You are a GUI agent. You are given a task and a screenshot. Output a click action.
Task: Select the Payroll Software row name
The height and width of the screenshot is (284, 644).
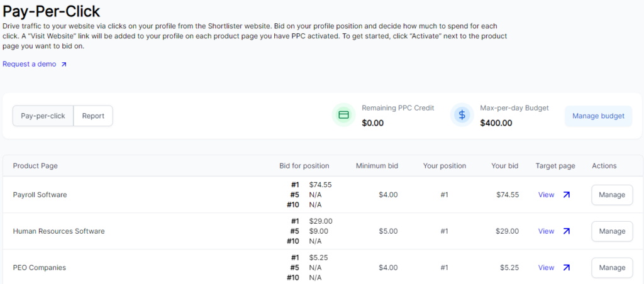point(40,195)
